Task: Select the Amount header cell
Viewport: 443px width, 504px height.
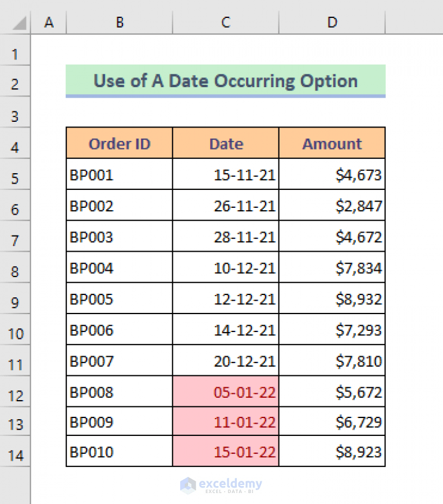Action: click(332, 143)
